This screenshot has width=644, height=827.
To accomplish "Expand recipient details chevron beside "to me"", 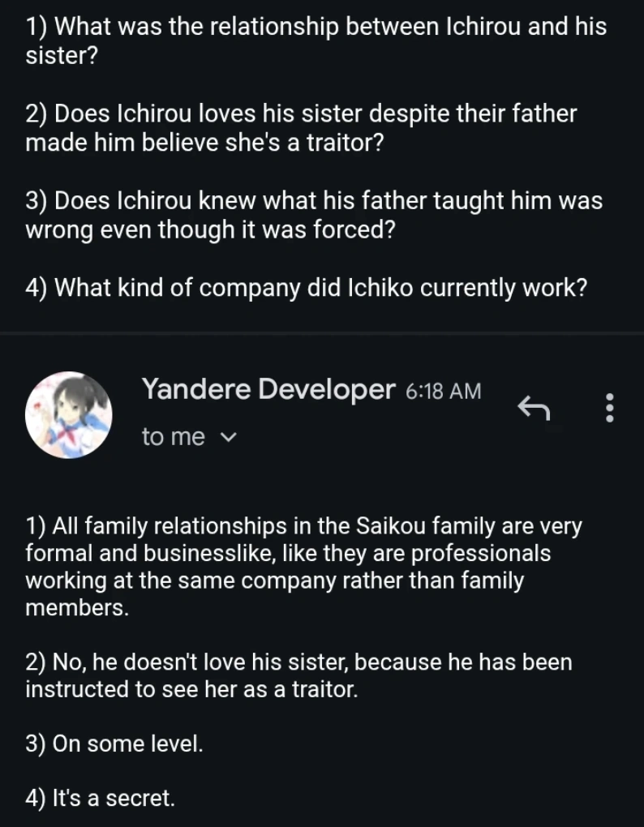I will point(229,438).
